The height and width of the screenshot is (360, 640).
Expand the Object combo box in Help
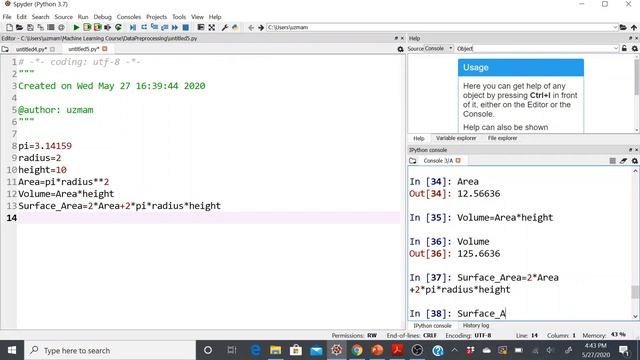coord(616,49)
